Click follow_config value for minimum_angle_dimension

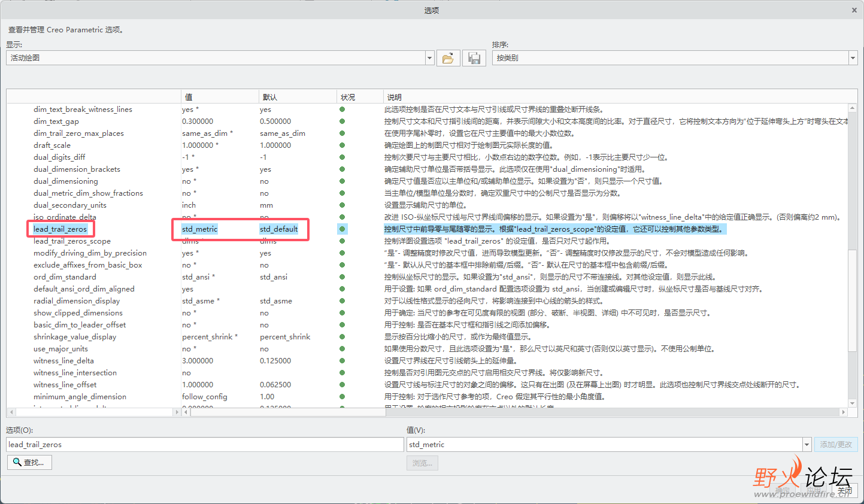(205, 397)
